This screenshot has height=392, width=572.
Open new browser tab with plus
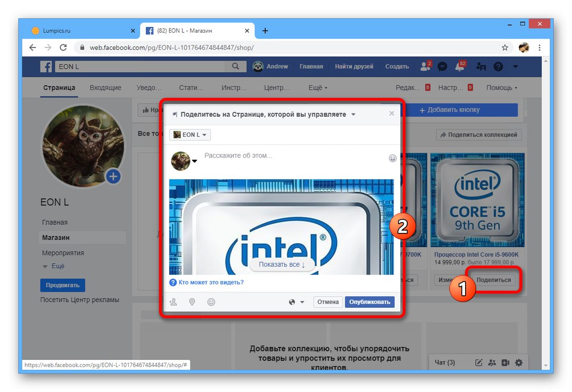coord(265,31)
